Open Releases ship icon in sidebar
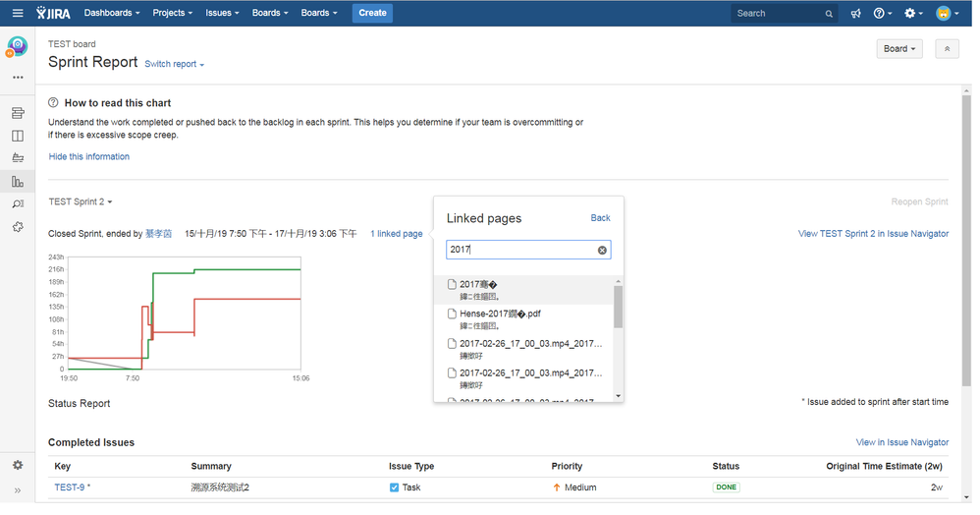This screenshot has width=980, height=515. coord(18,158)
